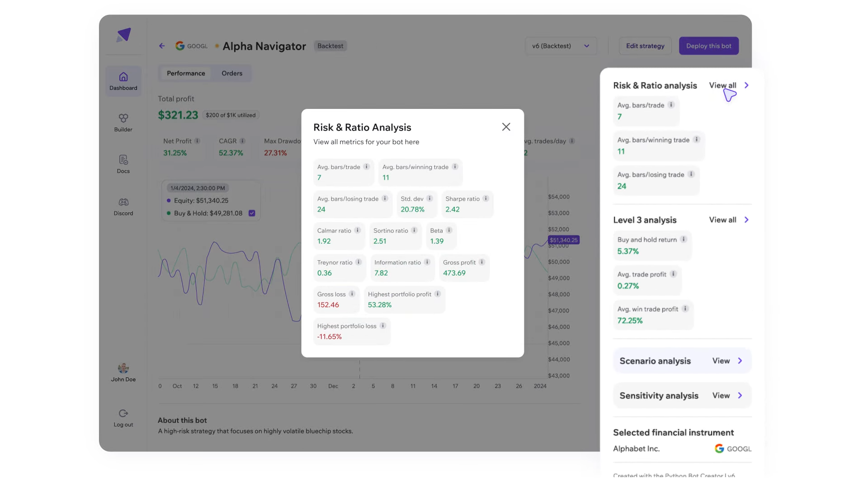Open the v6 (Backtest) version dropdown
This screenshot has width=868, height=488.
(x=561, y=46)
